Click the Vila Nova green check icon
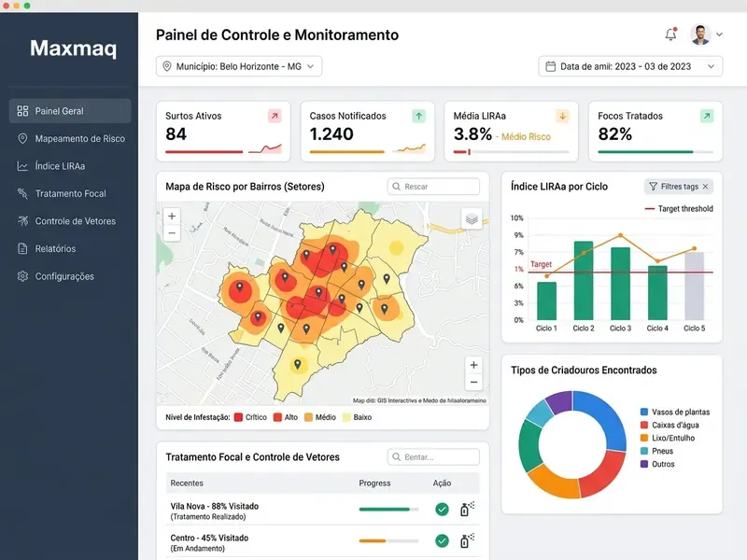This screenshot has height=560, width=747. [442, 510]
